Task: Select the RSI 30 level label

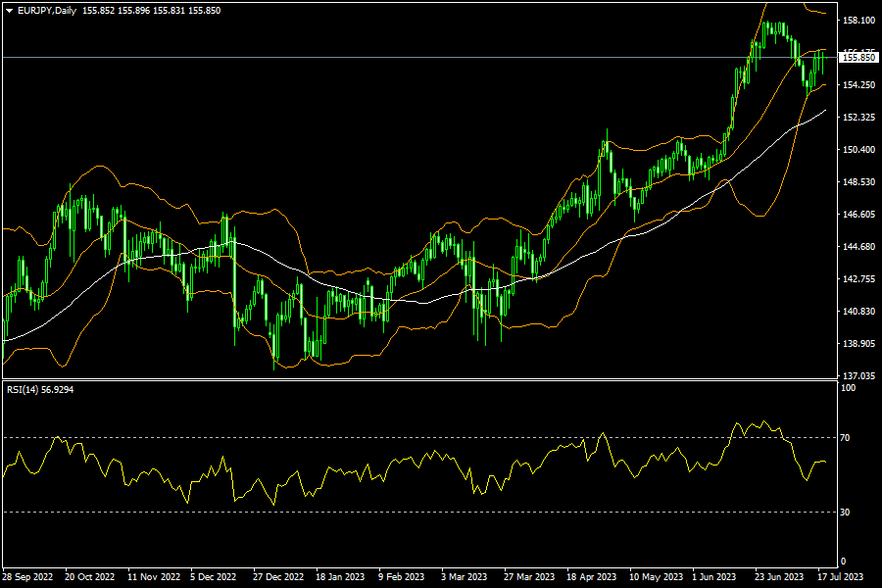Action: point(845,512)
